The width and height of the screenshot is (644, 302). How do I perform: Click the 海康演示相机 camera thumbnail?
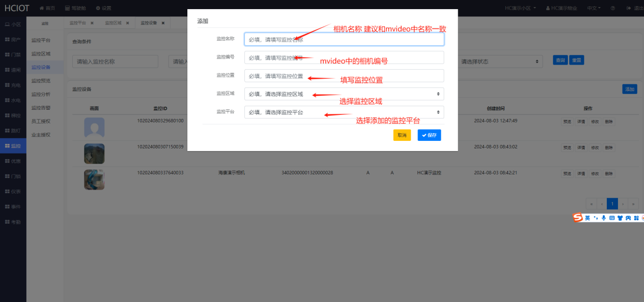click(x=94, y=179)
